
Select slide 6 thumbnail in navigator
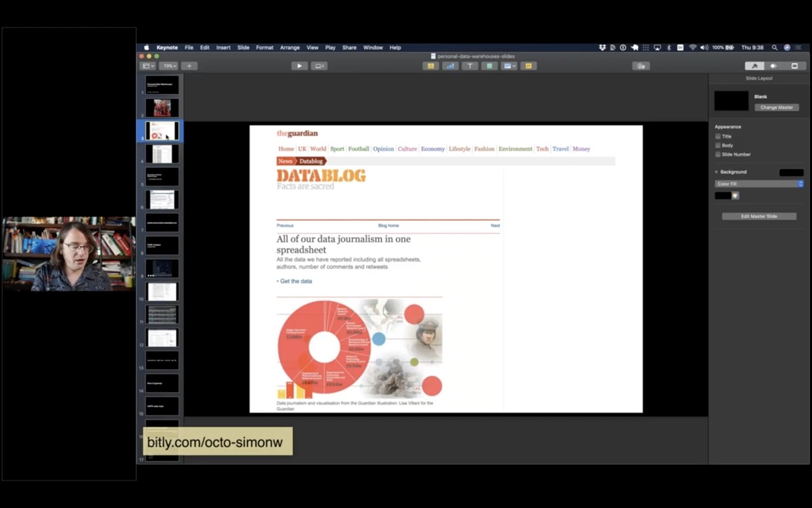click(x=162, y=200)
